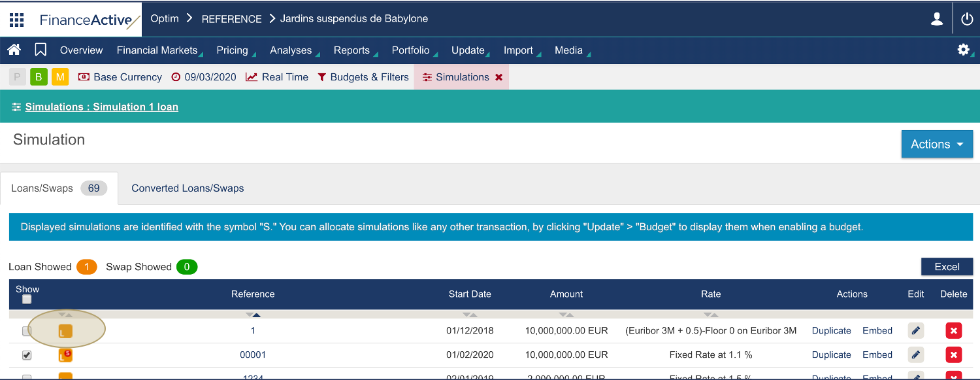
Task: Click the power logout icon
Action: (x=967, y=19)
